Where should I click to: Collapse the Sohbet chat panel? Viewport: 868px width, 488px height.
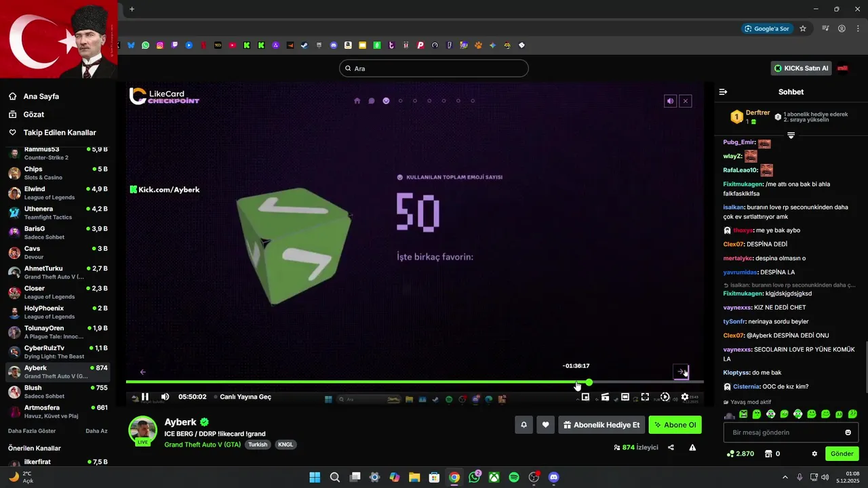(723, 92)
